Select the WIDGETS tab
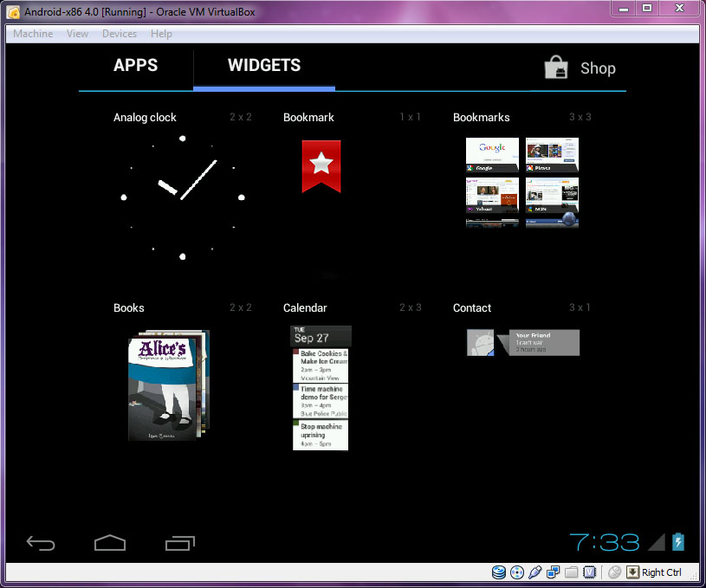The width and height of the screenshot is (706, 588). (263, 65)
